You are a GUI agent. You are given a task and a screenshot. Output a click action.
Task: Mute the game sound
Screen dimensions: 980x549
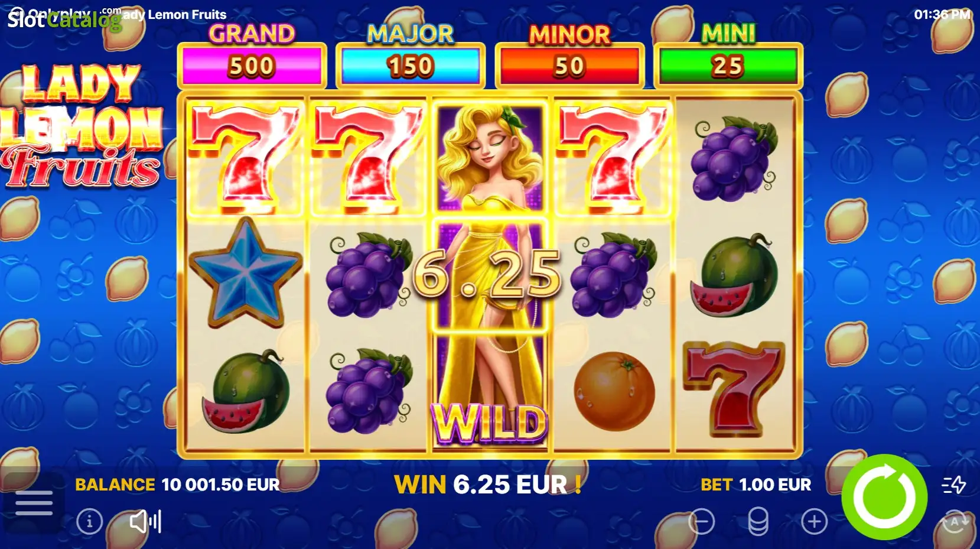pyautogui.click(x=145, y=522)
